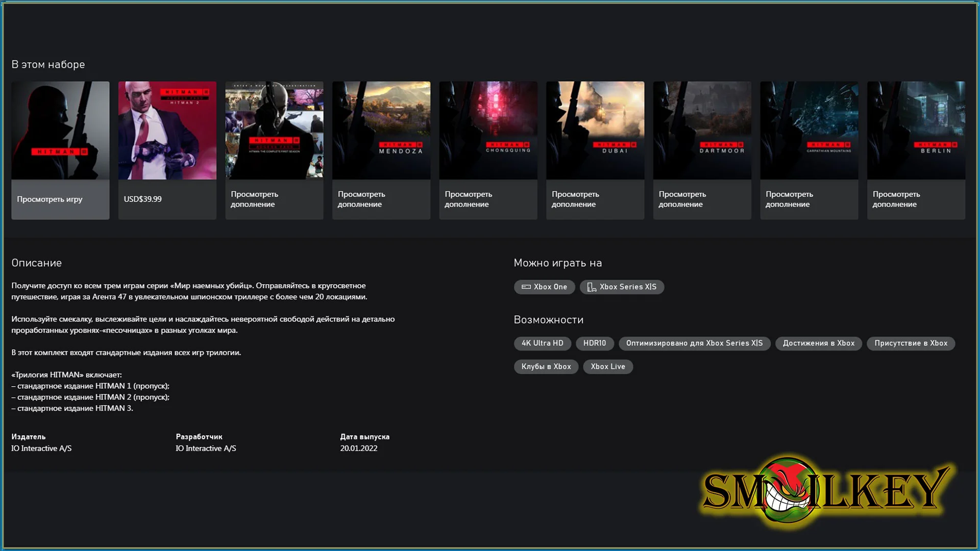Select the Xbox One platform label
980x551 pixels.
(x=550, y=287)
